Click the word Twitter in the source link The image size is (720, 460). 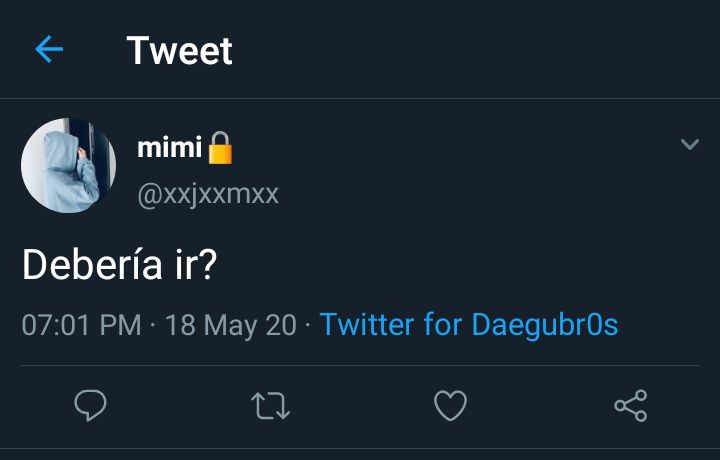tap(367, 325)
